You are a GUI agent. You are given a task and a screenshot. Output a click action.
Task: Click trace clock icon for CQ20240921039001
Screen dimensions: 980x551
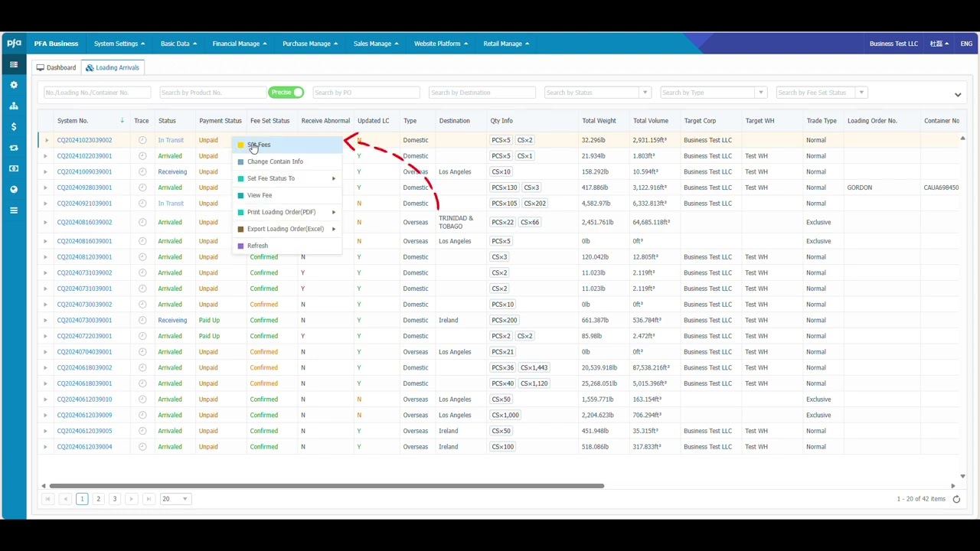coord(142,204)
